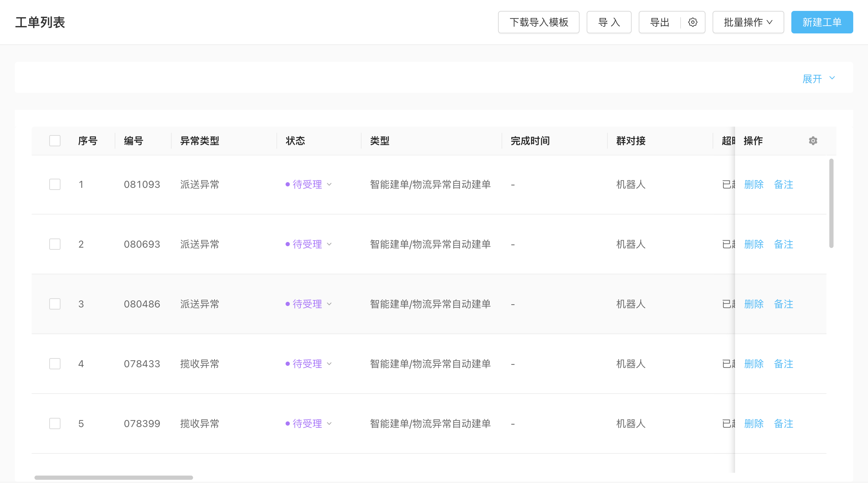Click the 工单列表 page title
The image size is (868, 484).
click(x=40, y=22)
